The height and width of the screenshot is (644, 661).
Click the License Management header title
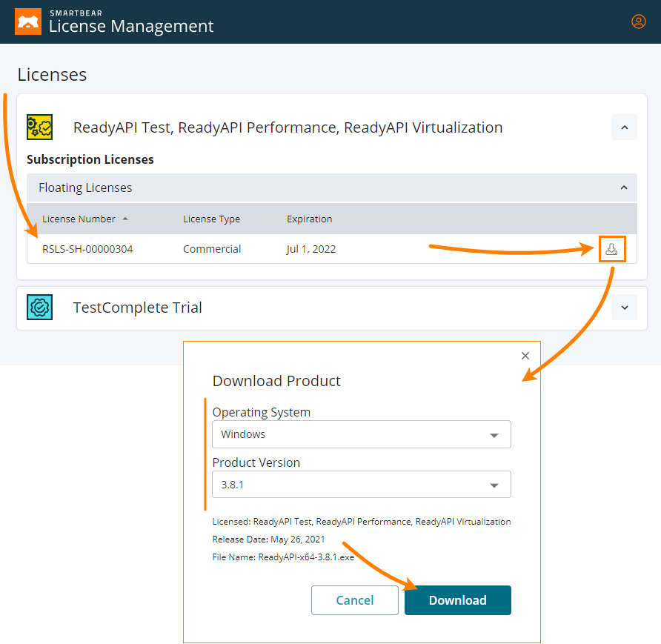point(131,26)
